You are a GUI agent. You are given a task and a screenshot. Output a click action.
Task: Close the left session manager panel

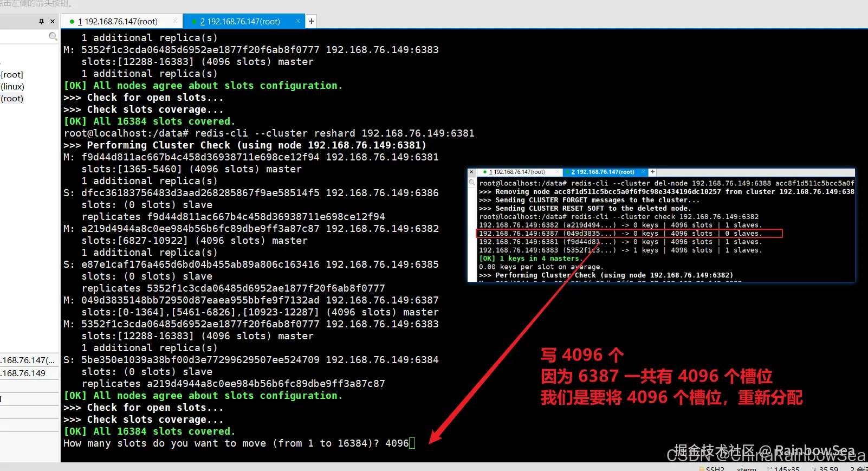coord(53,22)
